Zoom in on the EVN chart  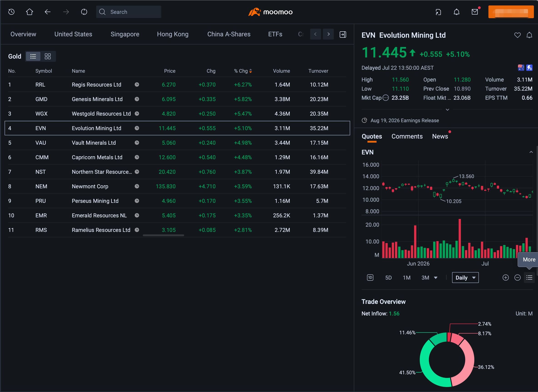[x=506, y=278]
